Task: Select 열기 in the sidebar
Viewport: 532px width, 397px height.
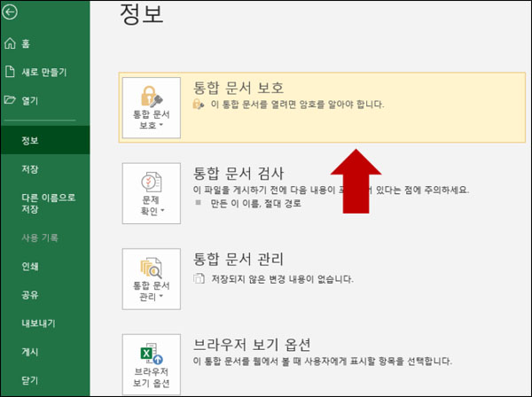Action: pyautogui.click(x=30, y=101)
